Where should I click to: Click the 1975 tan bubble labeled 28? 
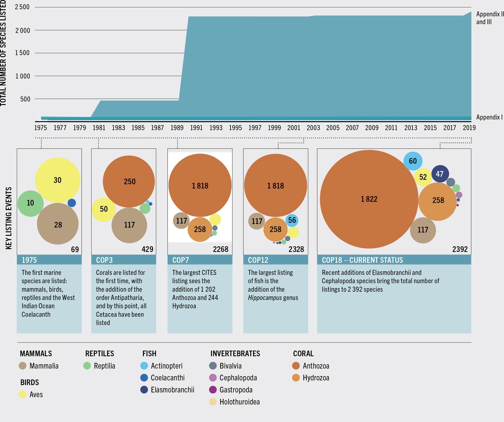58,224
